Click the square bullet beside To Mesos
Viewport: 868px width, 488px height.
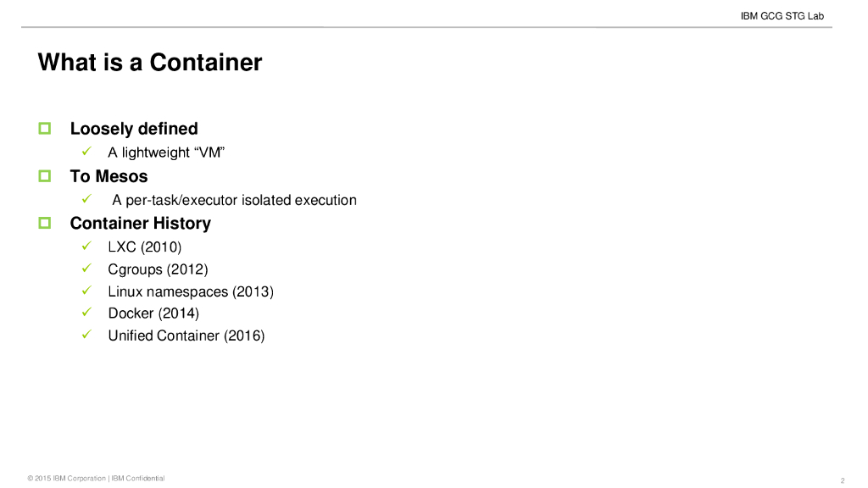pos(45,176)
